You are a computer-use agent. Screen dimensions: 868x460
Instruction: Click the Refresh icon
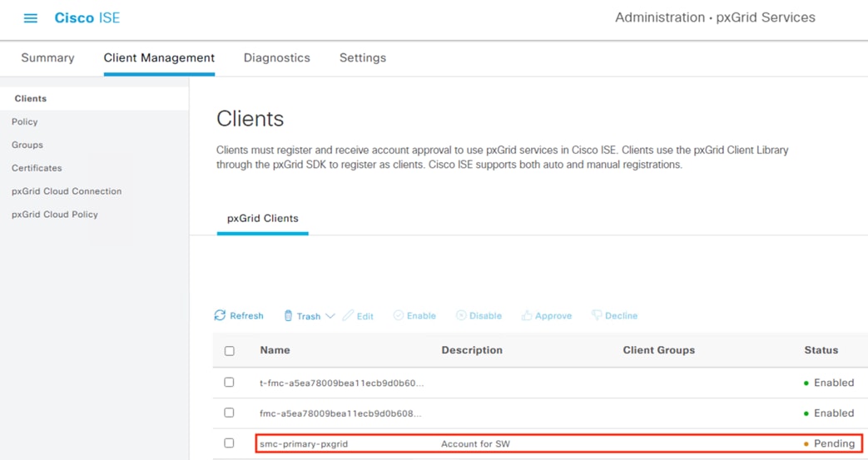pos(220,315)
